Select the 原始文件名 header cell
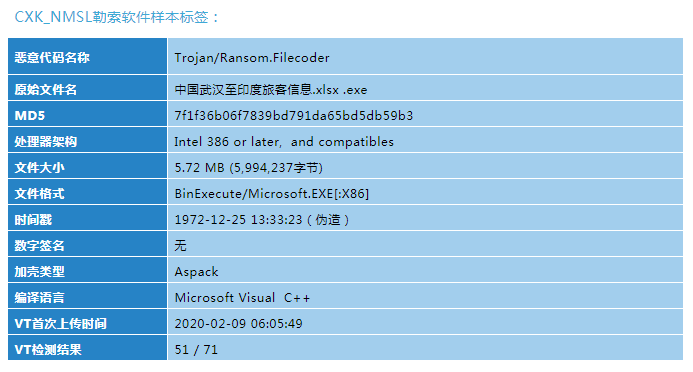 [x=88, y=88]
